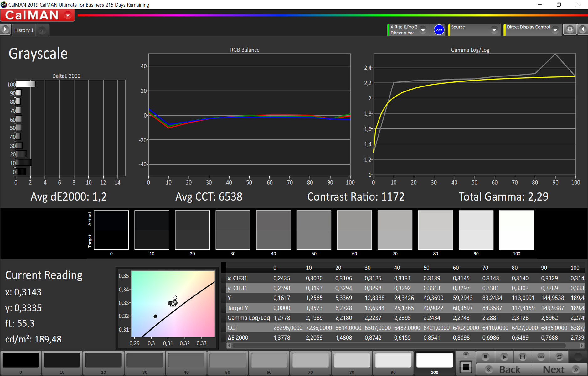
Task: Toggle the large black pattern window button
Action: [466, 367]
